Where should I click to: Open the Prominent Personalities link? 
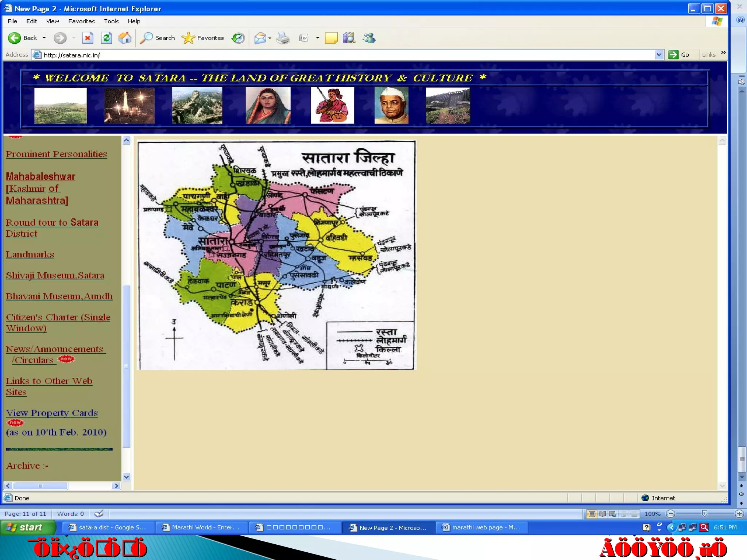(x=56, y=154)
